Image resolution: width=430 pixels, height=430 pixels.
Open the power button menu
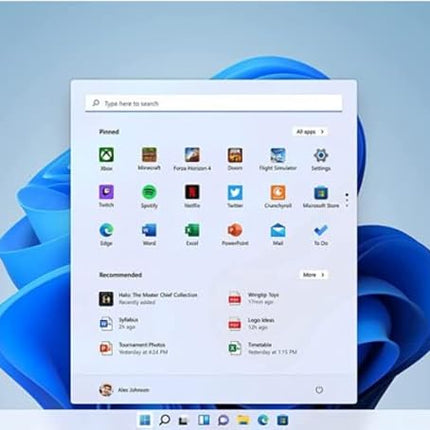[x=319, y=390]
